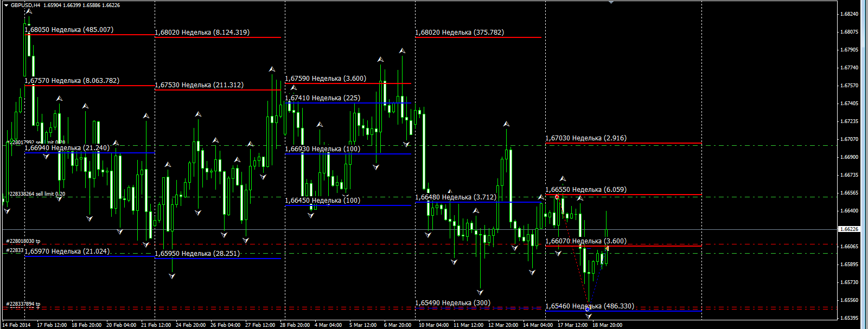Select label '1,68020 Неделька (375.782)'
Viewport: 868px width, 329px height.
tap(459, 33)
